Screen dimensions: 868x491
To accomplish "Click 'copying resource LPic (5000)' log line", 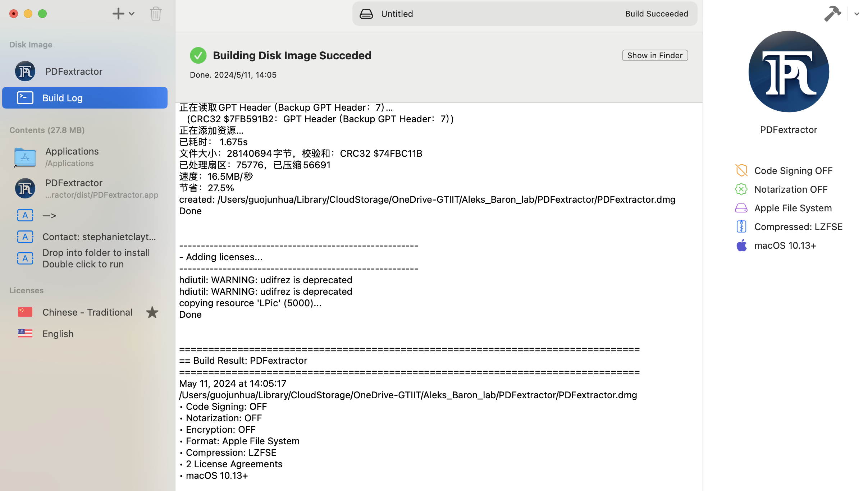I will tap(250, 303).
